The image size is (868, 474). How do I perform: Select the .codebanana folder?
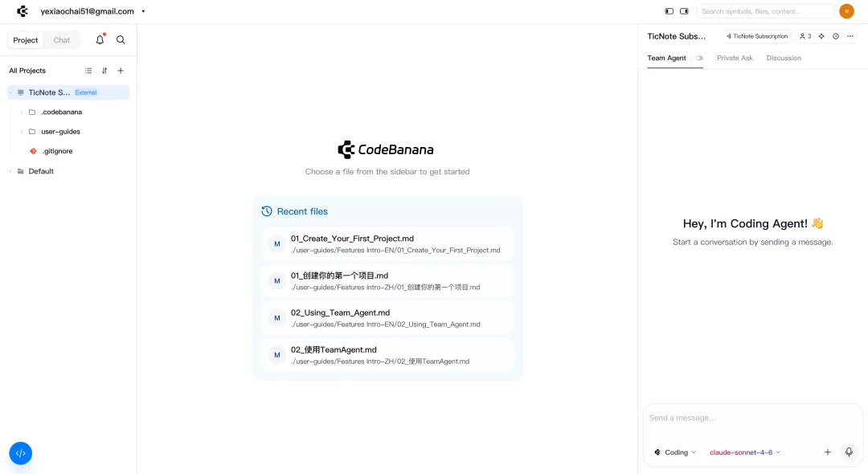click(x=61, y=112)
